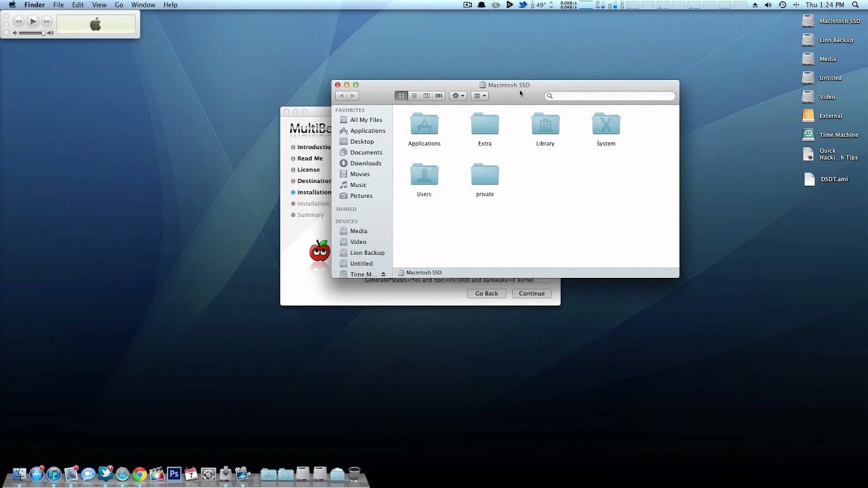868x488 pixels.
Task: Open Spotlight search in menu bar
Action: pyautogui.click(x=854, y=5)
